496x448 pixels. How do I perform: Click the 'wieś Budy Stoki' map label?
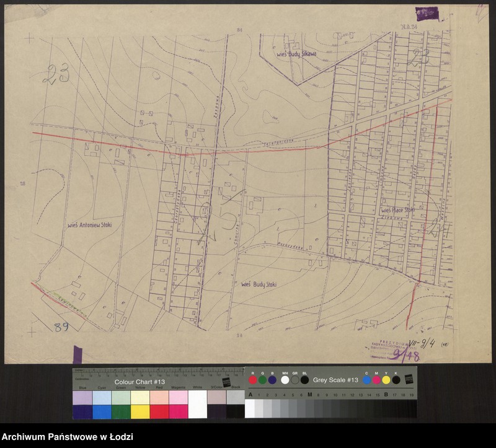(259, 284)
